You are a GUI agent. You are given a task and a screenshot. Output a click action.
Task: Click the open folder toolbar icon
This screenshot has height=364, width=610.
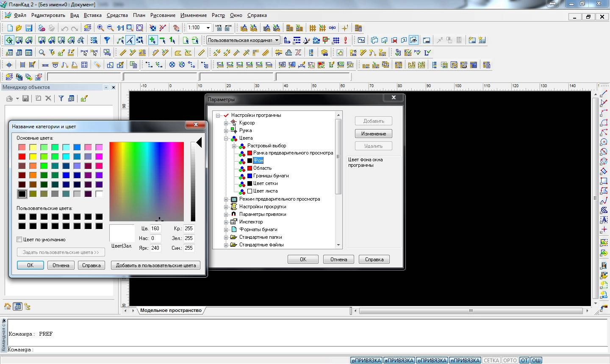click(x=19, y=28)
